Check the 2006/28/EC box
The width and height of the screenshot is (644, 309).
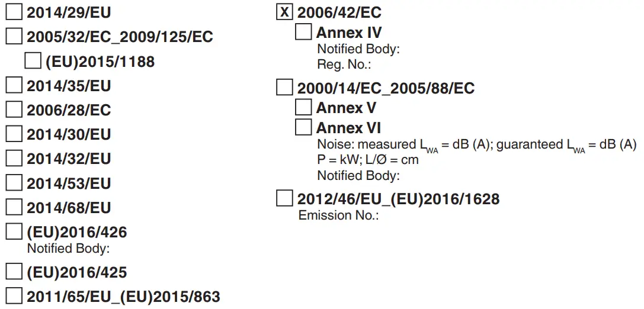click(14, 110)
